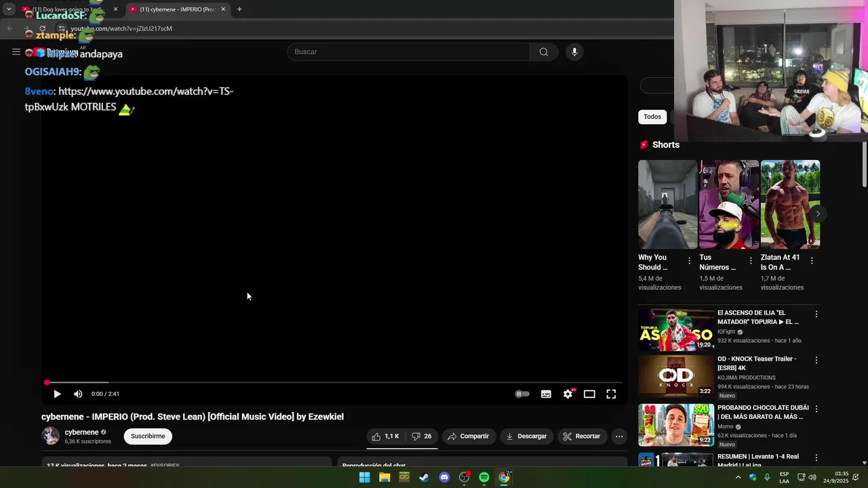This screenshot has height=488, width=868.
Task: Open options for OD KNOCK trailer
Action: pos(816,360)
